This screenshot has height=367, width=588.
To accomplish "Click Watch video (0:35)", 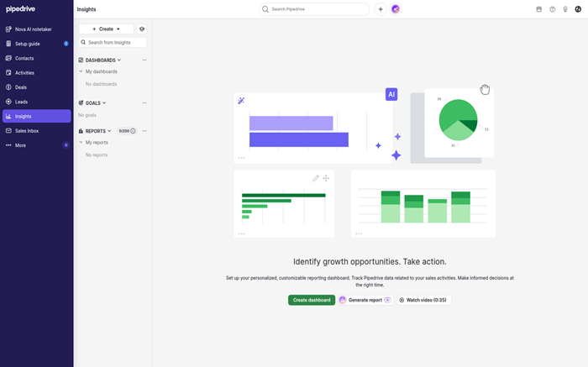I will [x=423, y=300].
